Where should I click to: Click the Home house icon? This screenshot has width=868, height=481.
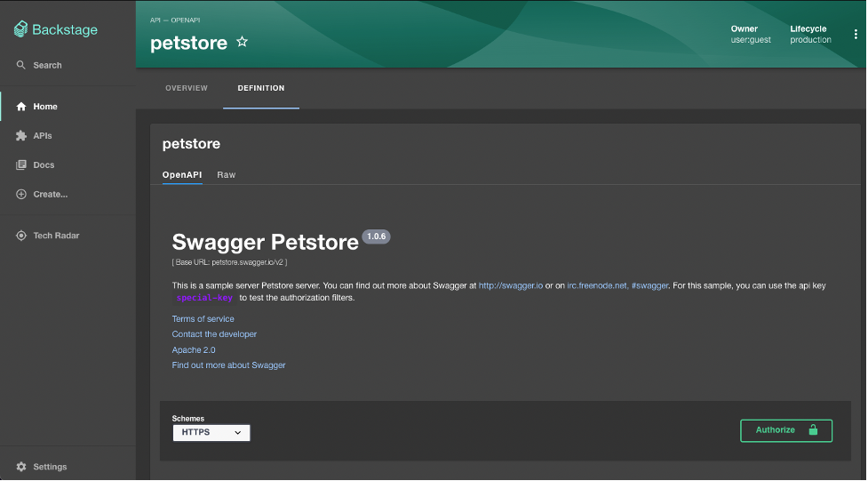[x=21, y=107]
